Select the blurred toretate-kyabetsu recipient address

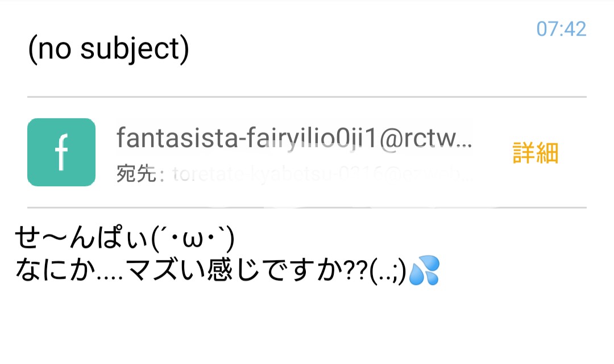tap(323, 174)
